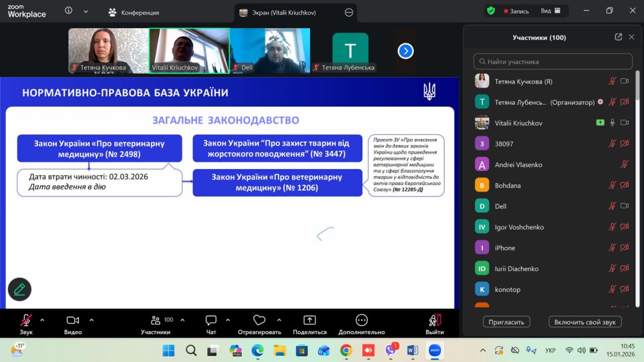Click the React heart icon

click(259, 321)
